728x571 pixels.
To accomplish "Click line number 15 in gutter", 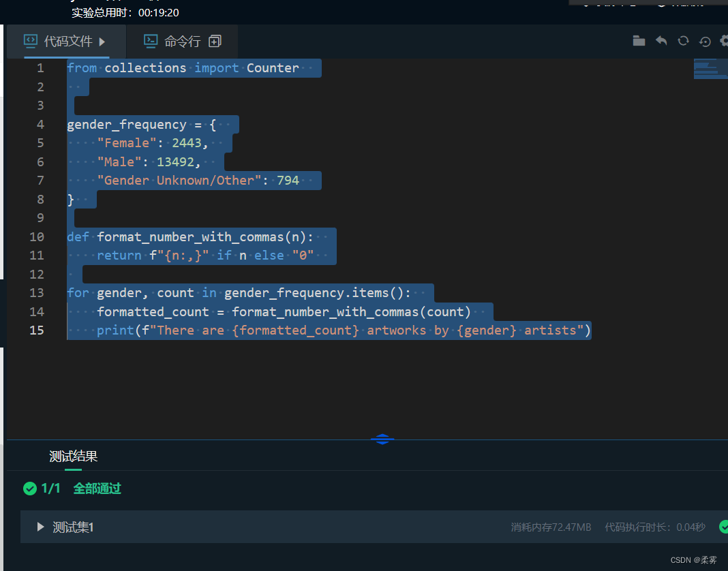I will 37,330.
